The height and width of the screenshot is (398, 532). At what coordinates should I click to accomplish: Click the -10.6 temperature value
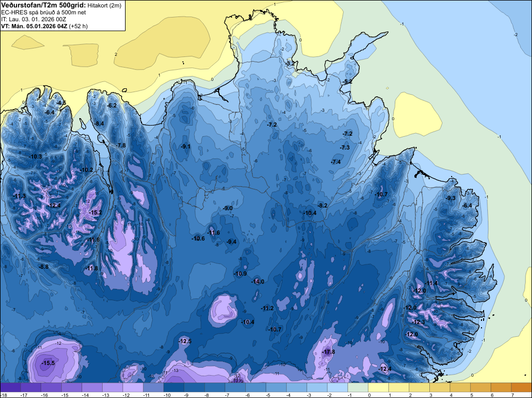pyautogui.click(x=198, y=238)
